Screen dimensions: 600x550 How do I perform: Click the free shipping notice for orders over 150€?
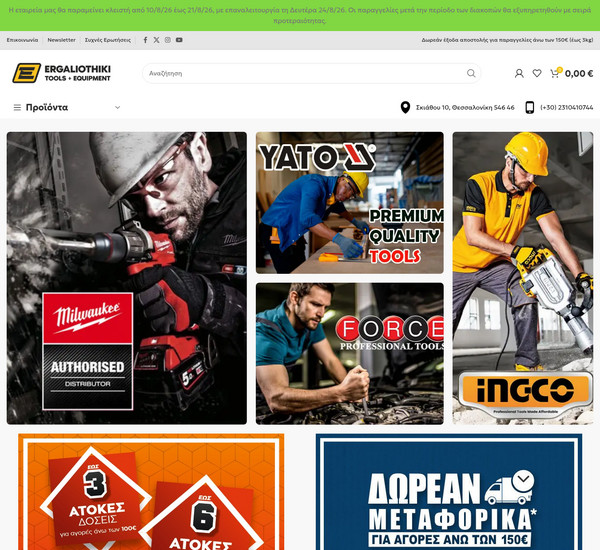[x=507, y=40]
